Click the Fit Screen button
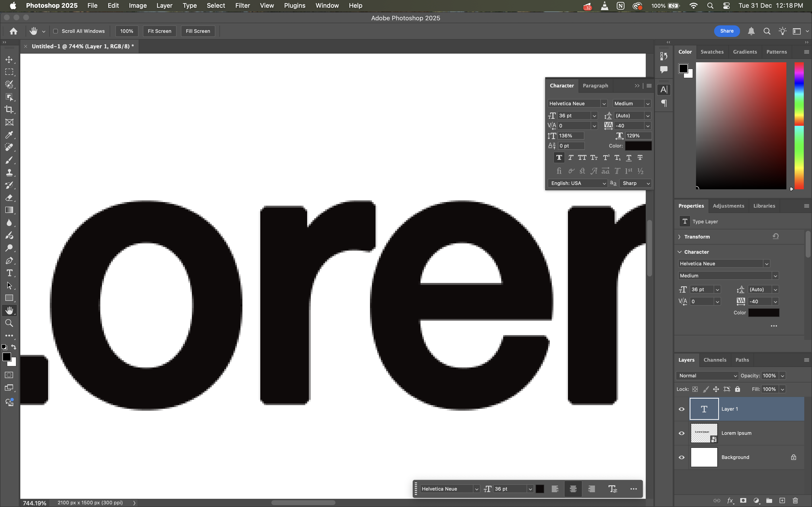This screenshot has height=507, width=812. [x=159, y=31]
